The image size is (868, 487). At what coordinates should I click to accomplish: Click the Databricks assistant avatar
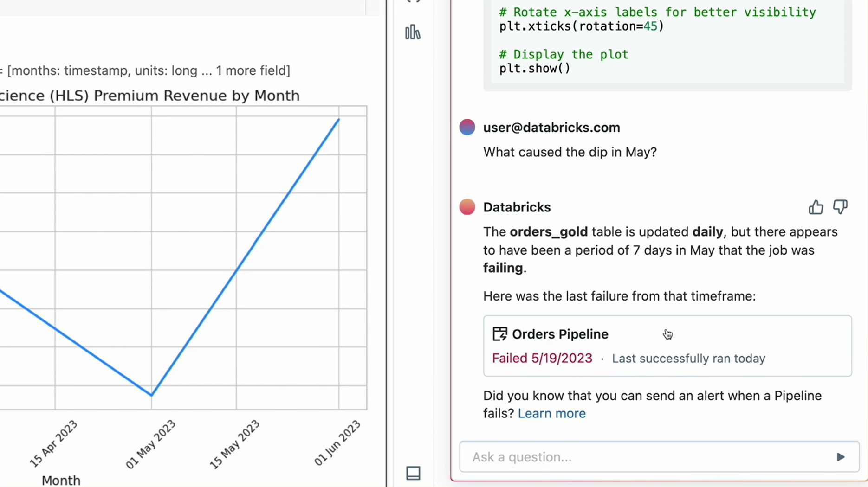(x=467, y=207)
